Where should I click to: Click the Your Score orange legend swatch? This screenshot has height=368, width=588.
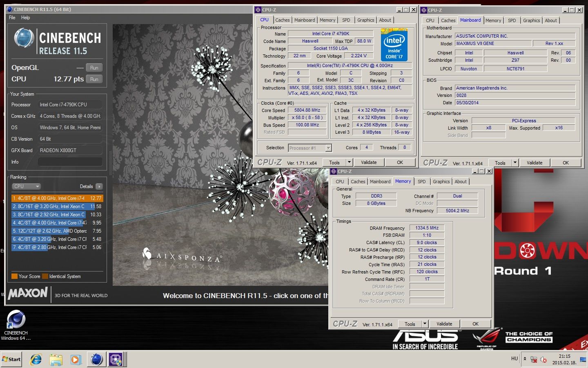click(14, 276)
